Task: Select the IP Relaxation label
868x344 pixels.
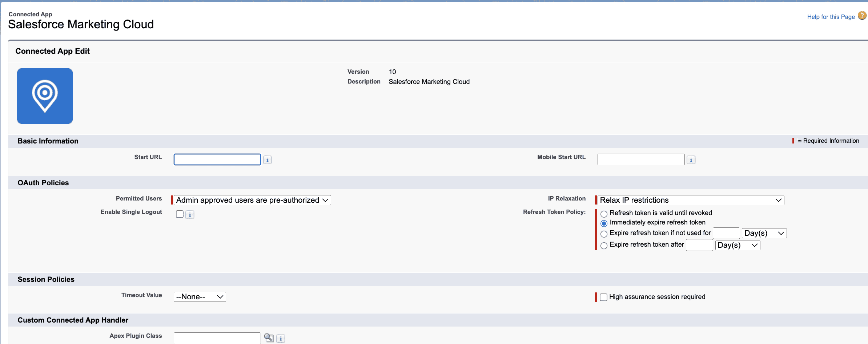Action: point(567,198)
